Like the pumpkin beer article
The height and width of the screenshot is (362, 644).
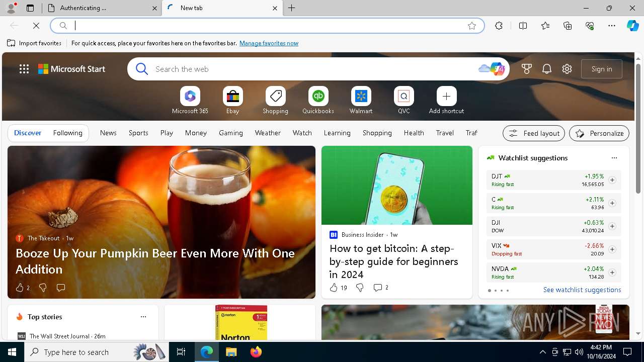pyautogui.click(x=22, y=288)
